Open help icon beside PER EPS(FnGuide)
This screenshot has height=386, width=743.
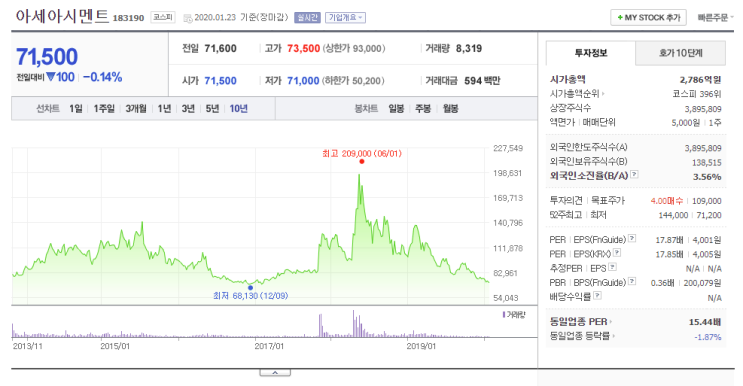pos(632,238)
